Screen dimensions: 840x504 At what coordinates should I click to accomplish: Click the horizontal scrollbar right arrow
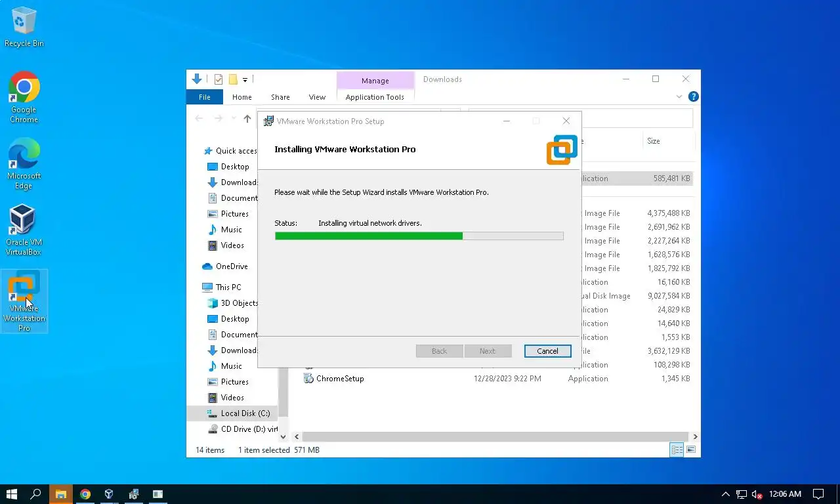[695, 436]
